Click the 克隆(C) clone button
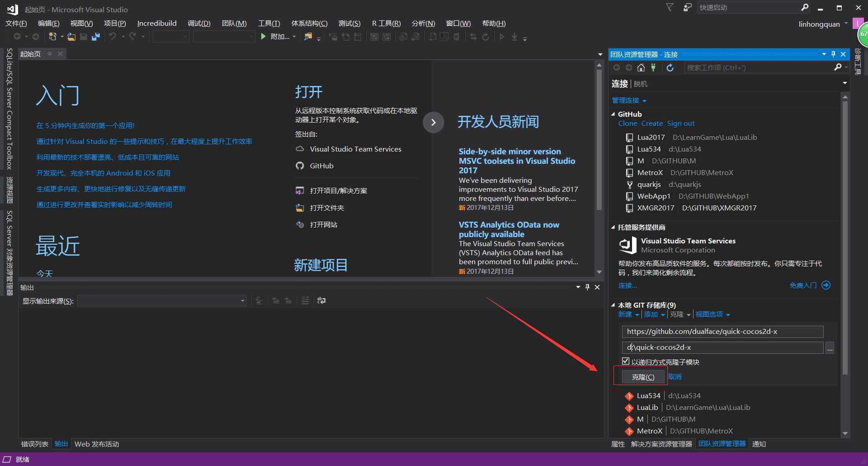This screenshot has height=466, width=868. click(x=643, y=377)
